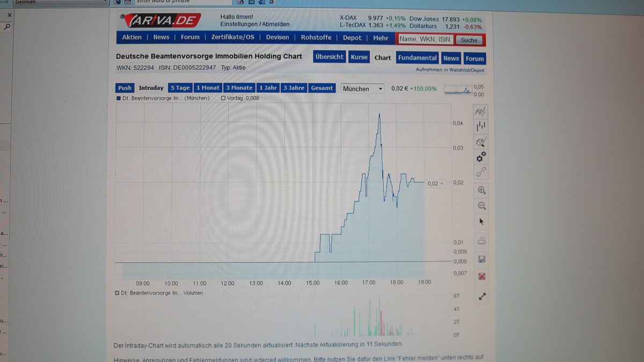Click the WKN: 522294 text
The height and width of the screenshot is (362, 644).
(x=135, y=68)
